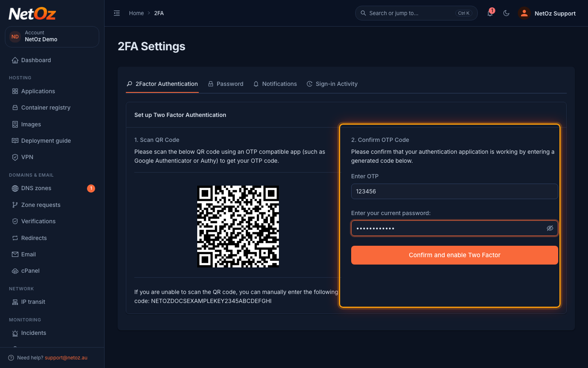Image resolution: width=588 pixels, height=368 pixels.
Task: Click the Deployment guide book icon
Action: pos(15,141)
